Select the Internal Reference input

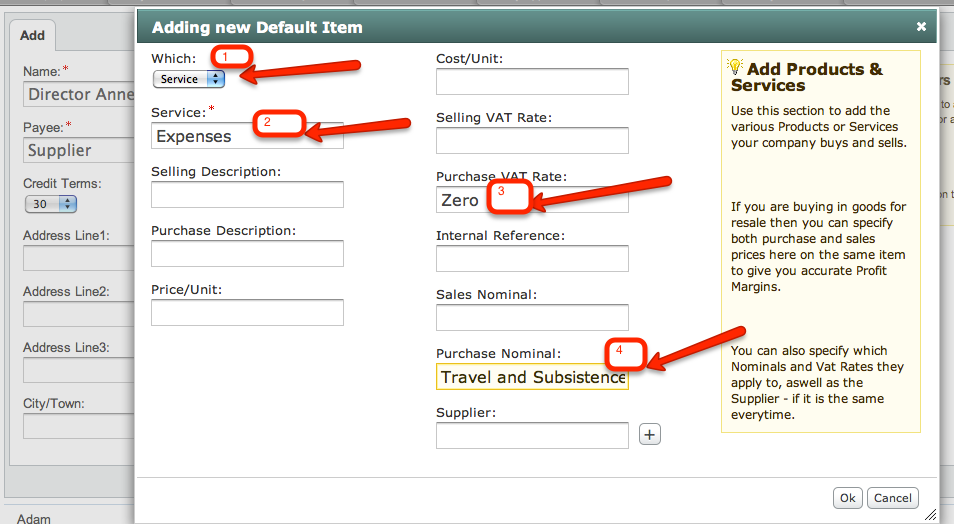point(532,259)
